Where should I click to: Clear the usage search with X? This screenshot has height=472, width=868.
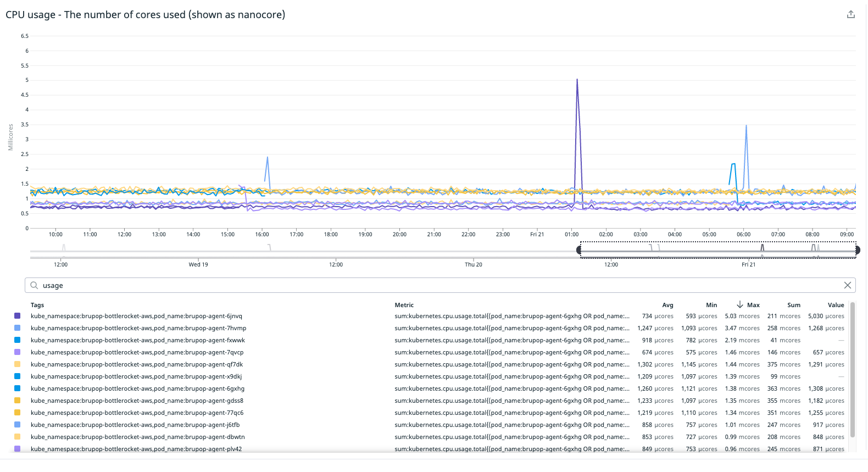(848, 285)
